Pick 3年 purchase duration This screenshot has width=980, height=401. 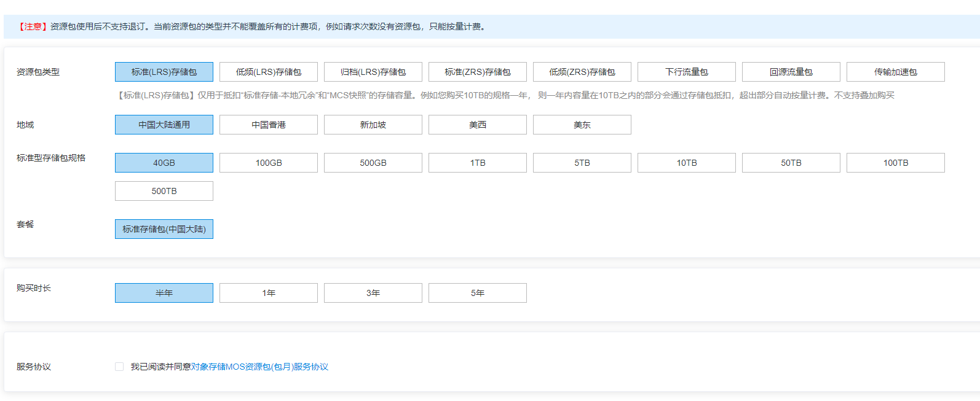pos(373,293)
